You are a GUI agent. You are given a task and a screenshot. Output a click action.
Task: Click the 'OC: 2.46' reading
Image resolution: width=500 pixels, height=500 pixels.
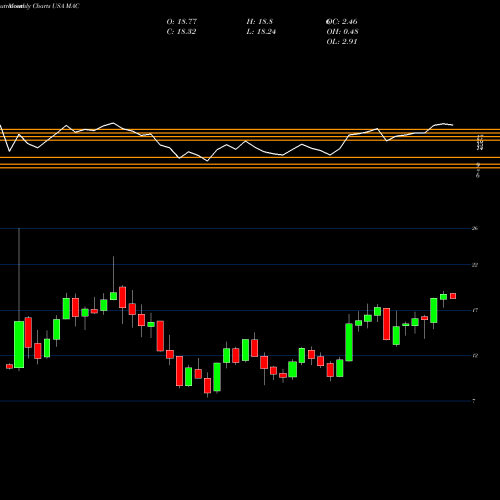click(342, 22)
